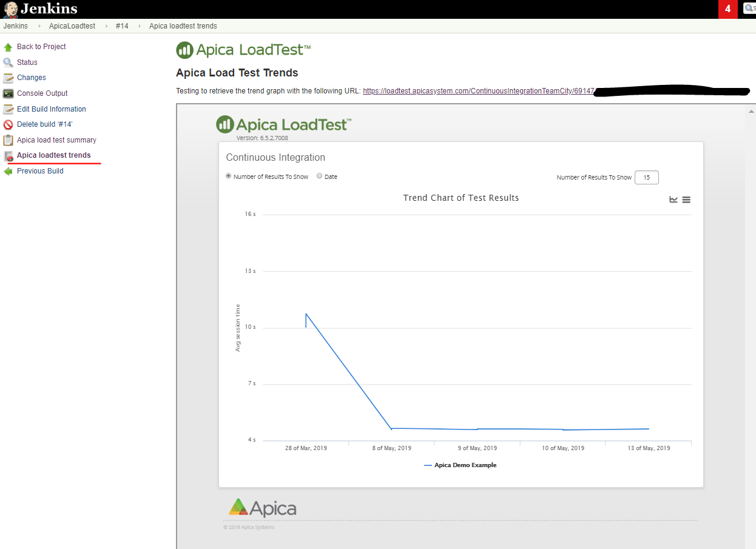The width and height of the screenshot is (756, 549).
Task: Open the Status page link
Action: pos(27,62)
